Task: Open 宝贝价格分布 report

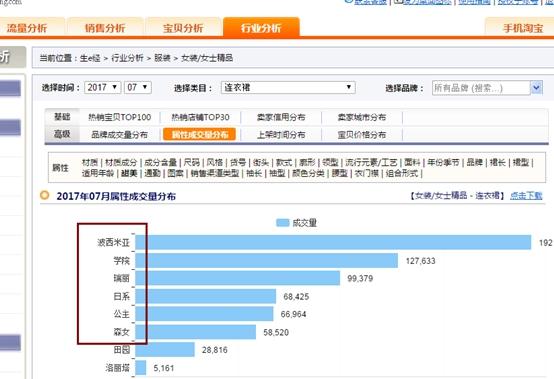Action: (361, 135)
